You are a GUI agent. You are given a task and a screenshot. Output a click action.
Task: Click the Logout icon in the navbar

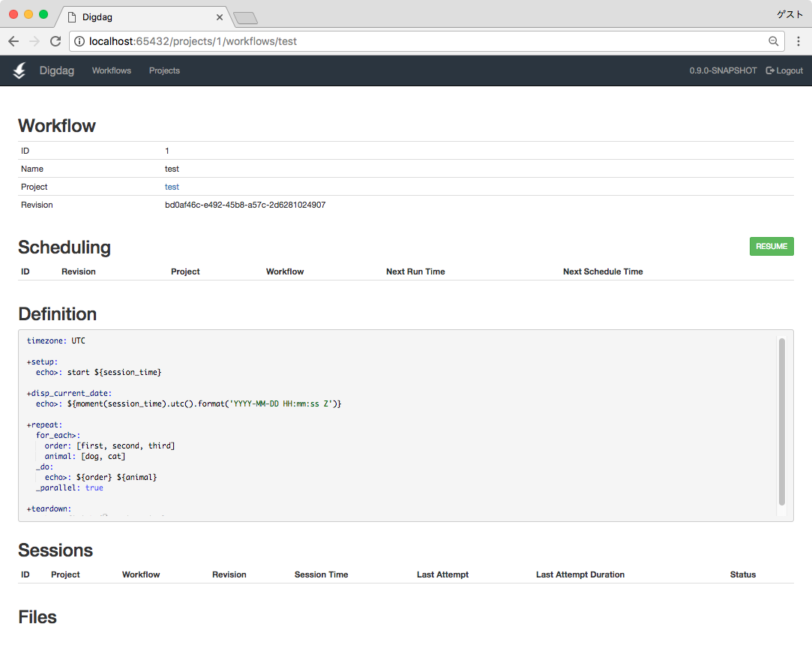coord(769,70)
